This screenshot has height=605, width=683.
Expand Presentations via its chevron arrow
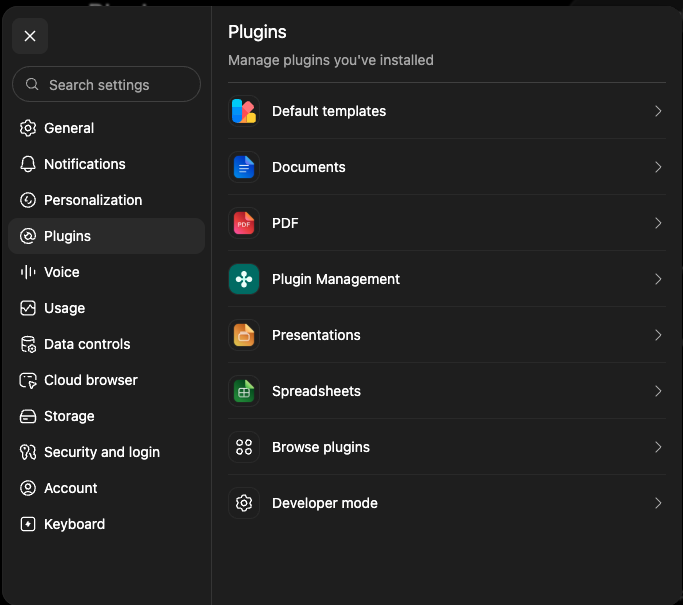point(658,335)
